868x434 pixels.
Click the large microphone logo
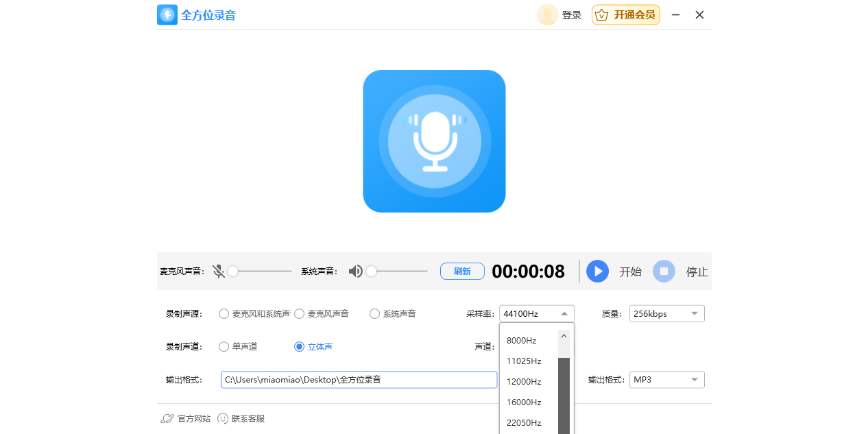coord(434,141)
